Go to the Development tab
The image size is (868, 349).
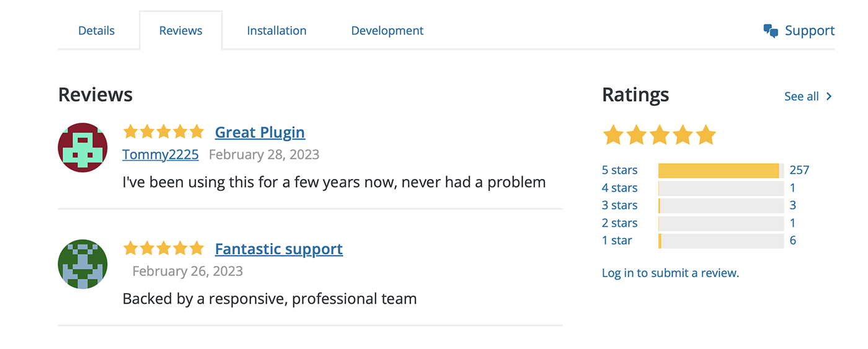[387, 30]
